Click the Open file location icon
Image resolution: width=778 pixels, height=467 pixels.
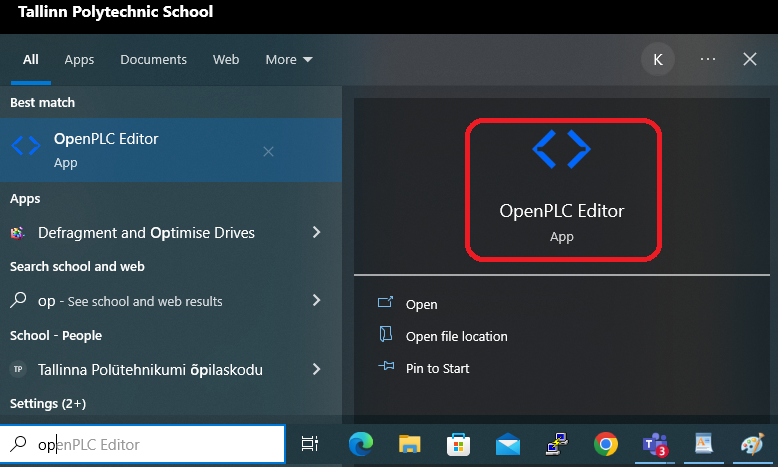point(386,334)
